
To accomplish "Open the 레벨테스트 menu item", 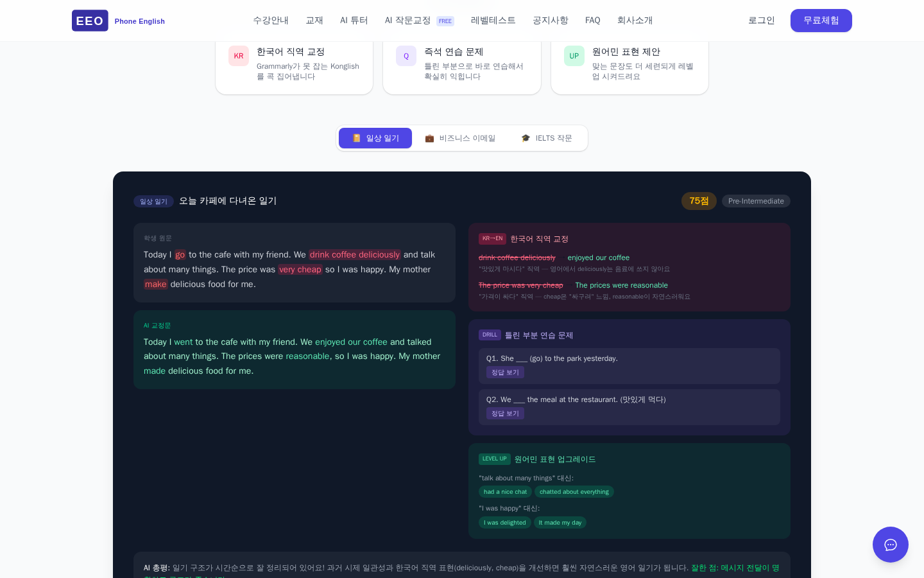I will (493, 21).
